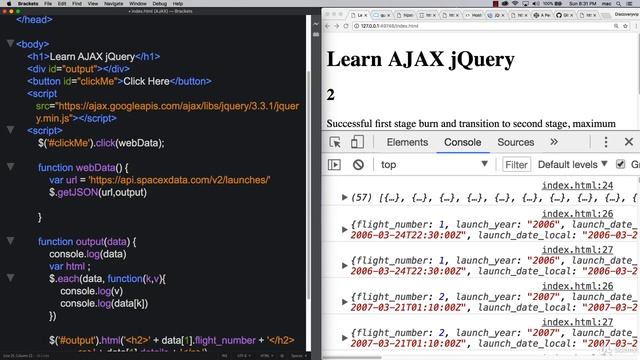Expand the last flight_number 2 object at index.html:27

(344, 338)
